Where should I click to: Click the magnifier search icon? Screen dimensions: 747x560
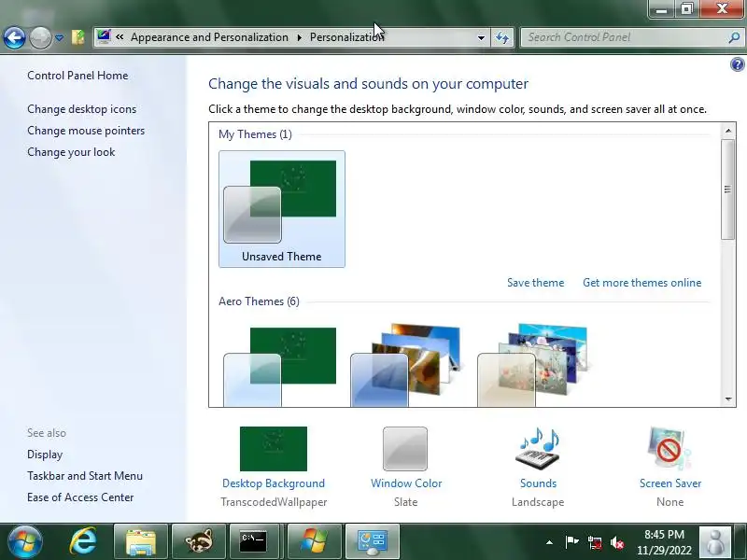click(x=734, y=37)
